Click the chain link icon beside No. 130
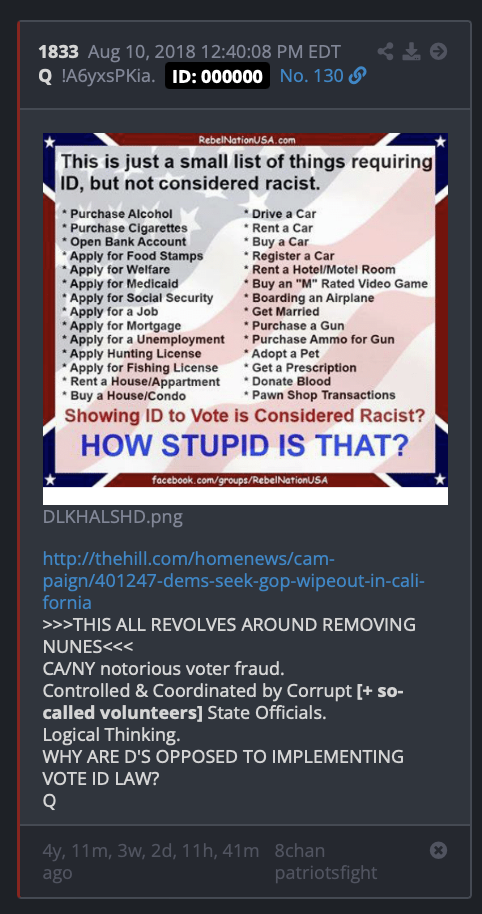Image resolution: width=482 pixels, height=914 pixels. (357, 76)
